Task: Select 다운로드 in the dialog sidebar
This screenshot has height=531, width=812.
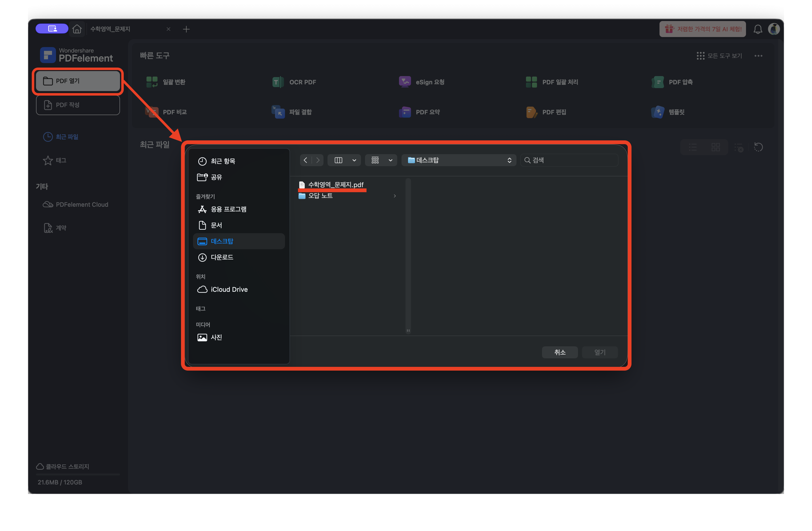Action: click(x=222, y=257)
